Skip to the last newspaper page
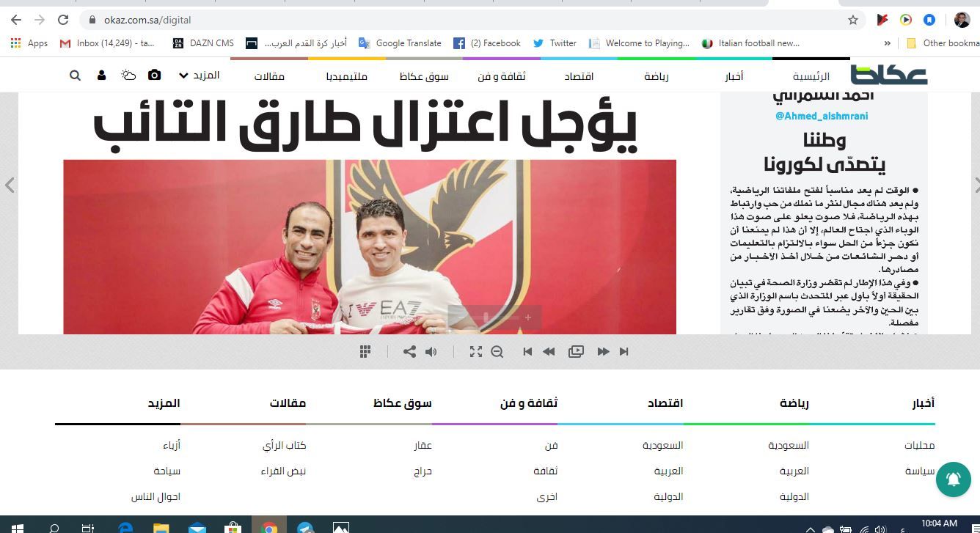 click(624, 351)
